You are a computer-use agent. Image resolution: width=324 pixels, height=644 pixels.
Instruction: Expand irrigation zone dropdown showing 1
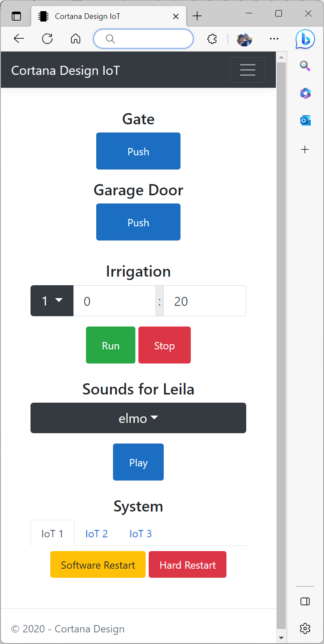(x=52, y=301)
